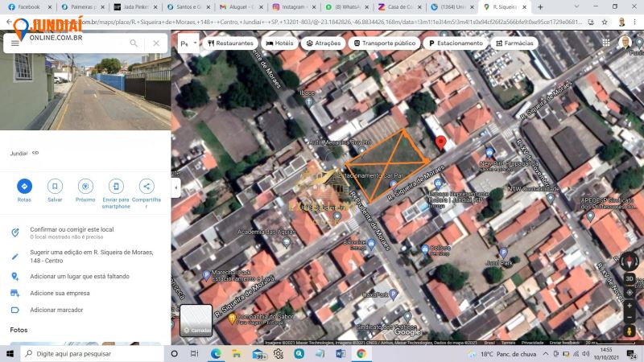The height and width of the screenshot is (362, 644).
Task: Click the Auto Mecânica map marker
Action: point(361,150)
